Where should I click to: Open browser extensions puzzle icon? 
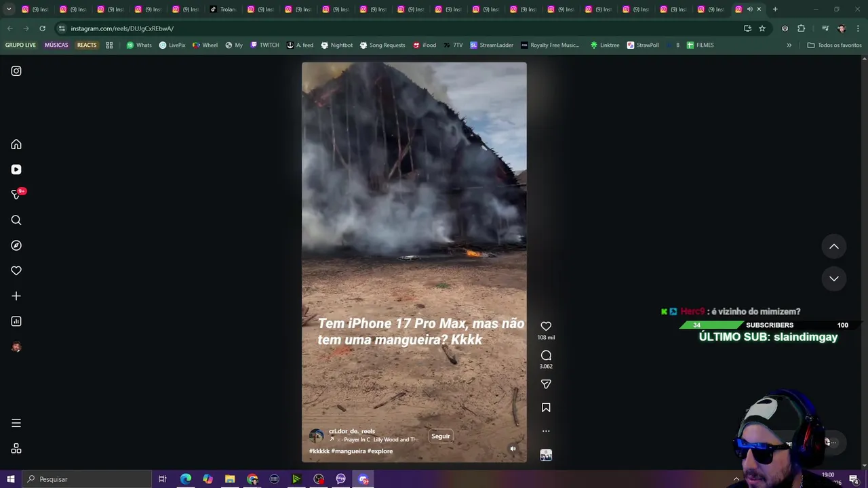point(801,28)
